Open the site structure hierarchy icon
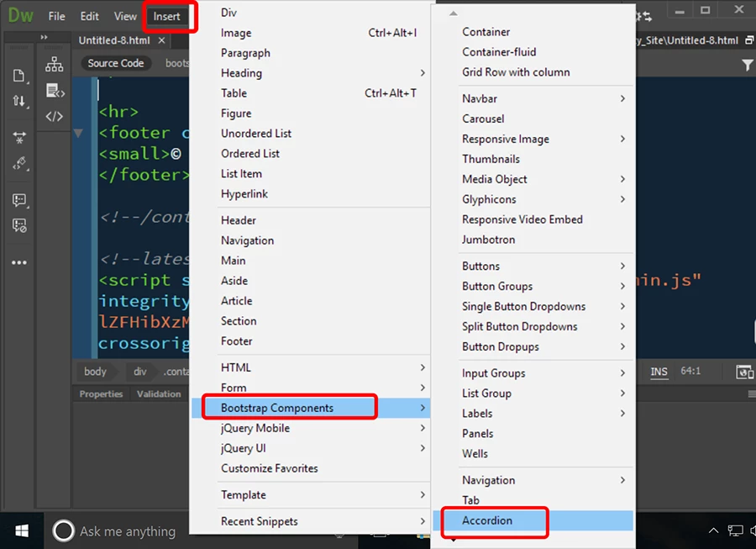The width and height of the screenshot is (756, 549). pyautogui.click(x=54, y=64)
